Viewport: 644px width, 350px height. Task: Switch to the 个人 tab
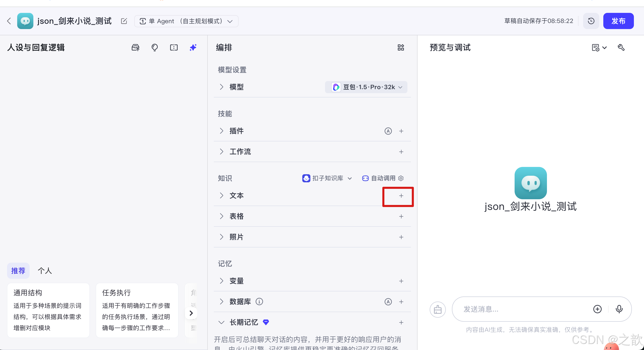[45, 270]
